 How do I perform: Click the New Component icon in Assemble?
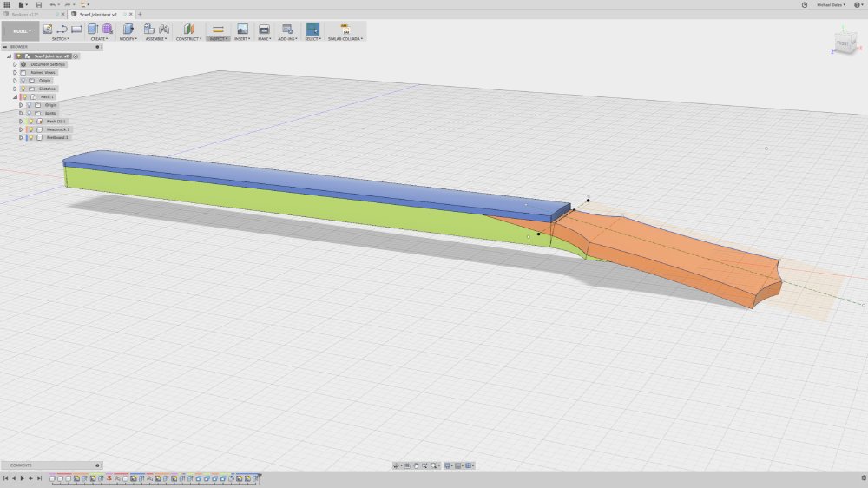(x=149, y=29)
